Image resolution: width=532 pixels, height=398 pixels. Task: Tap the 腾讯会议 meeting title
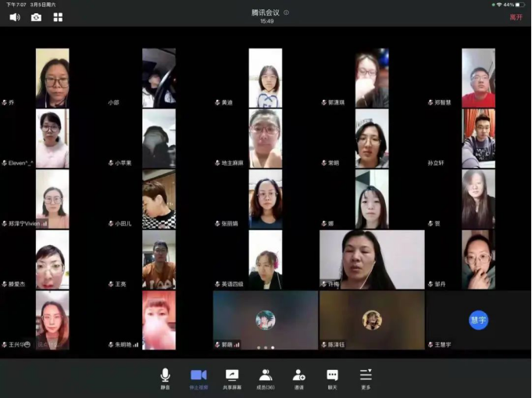point(266,12)
